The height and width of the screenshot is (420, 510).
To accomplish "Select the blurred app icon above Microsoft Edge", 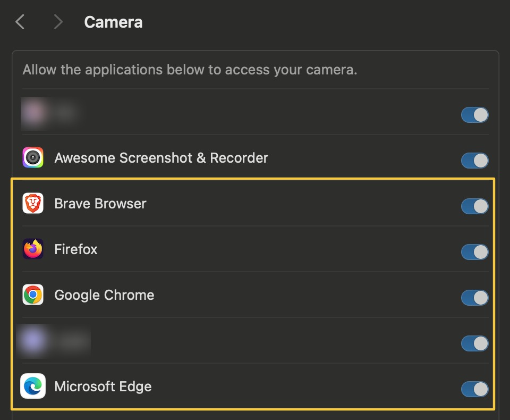I will point(33,341).
